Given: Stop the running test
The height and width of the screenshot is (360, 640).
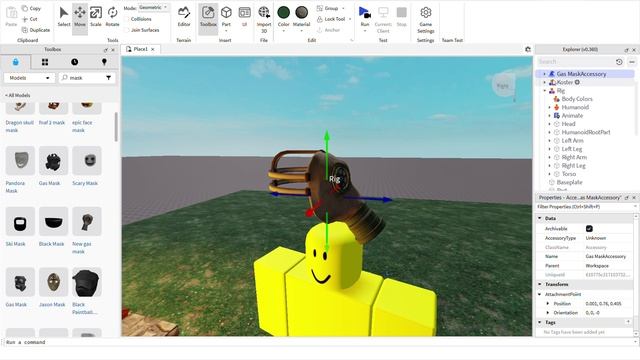Looking at the screenshot, I should pyautogui.click(x=402, y=18).
